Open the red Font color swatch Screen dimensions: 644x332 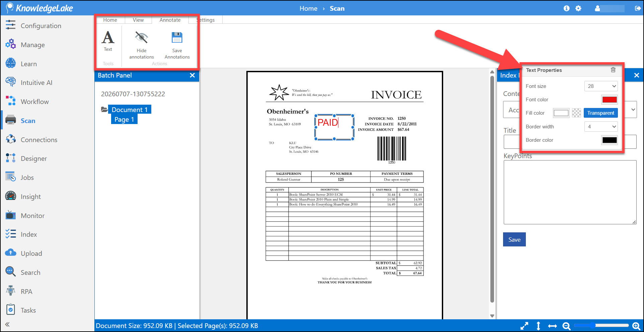pyautogui.click(x=609, y=100)
